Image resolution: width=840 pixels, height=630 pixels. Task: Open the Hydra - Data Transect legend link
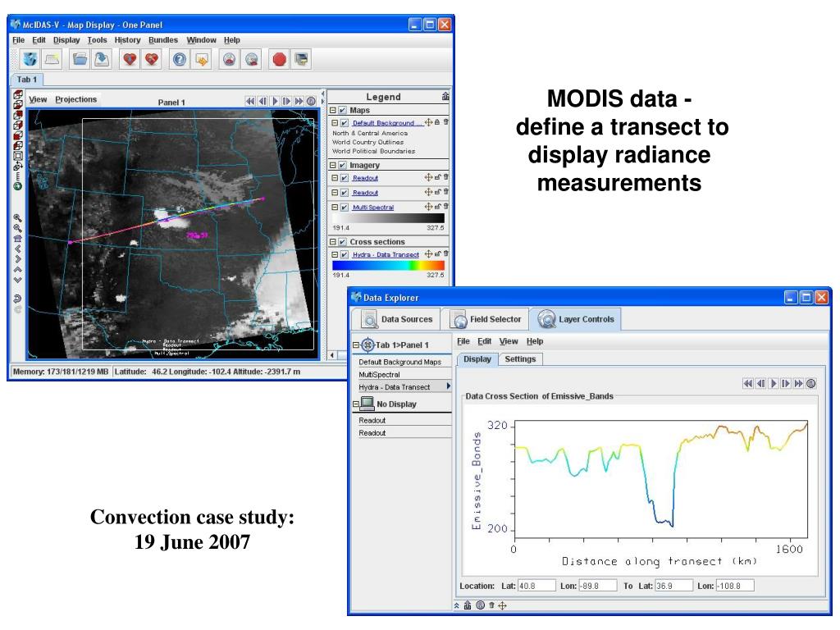(x=386, y=254)
